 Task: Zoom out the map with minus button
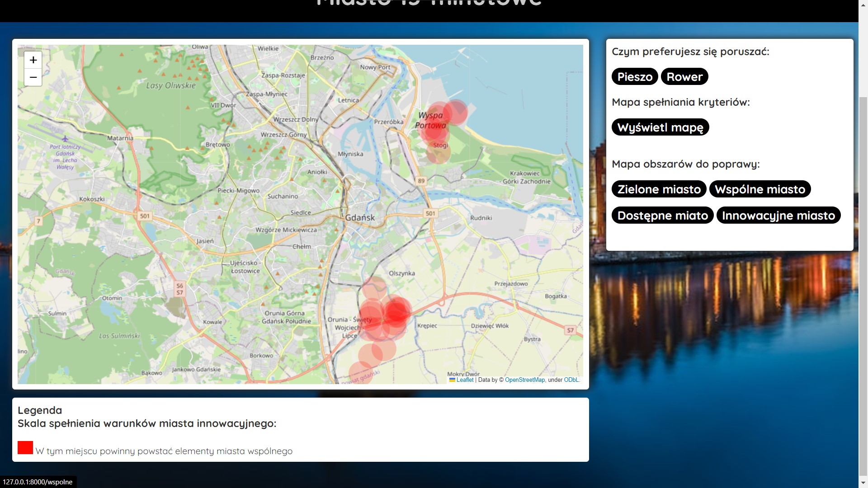33,77
